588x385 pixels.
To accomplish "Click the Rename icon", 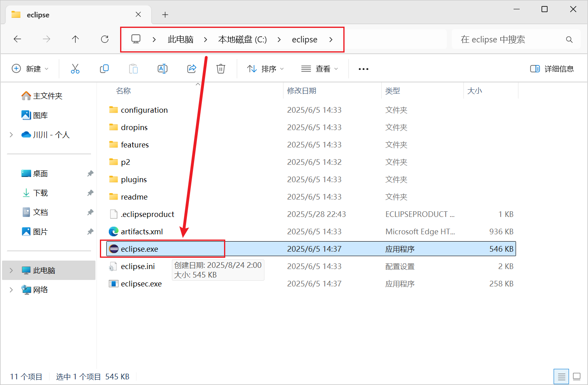I will (163, 69).
